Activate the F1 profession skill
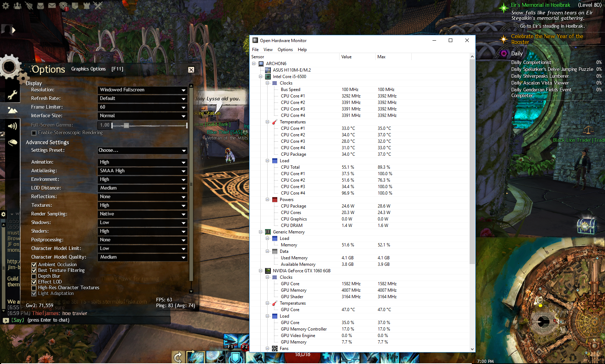 (230, 342)
